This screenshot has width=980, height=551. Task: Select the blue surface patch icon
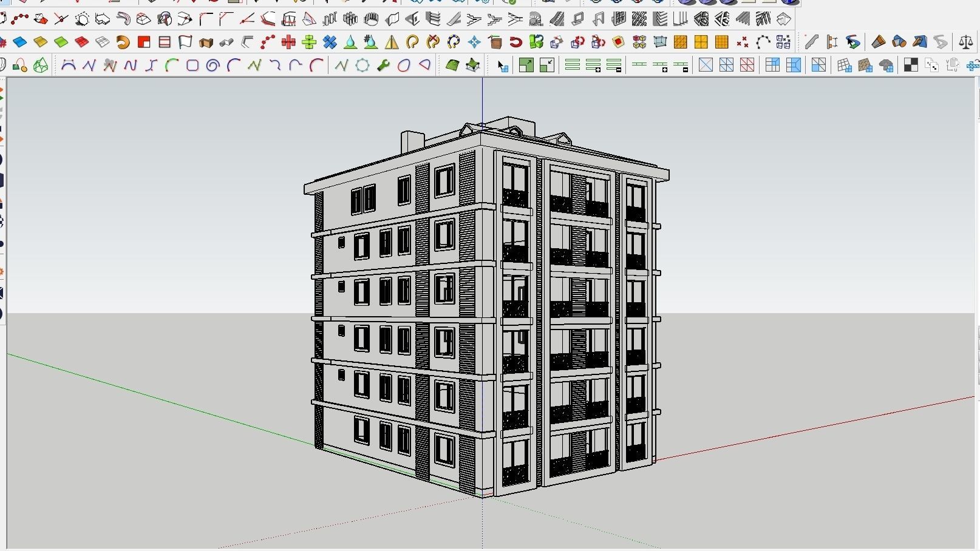click(20, 42)
